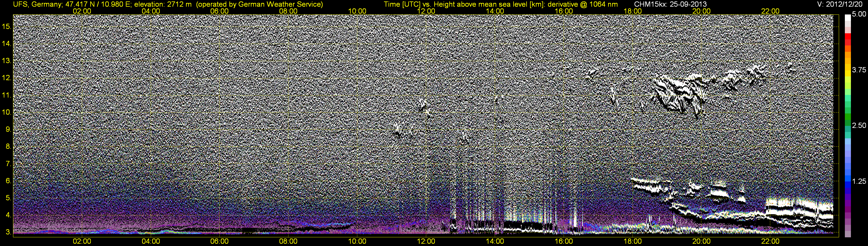Image resolution: width=868 pixels, height=246 pixels.
Task: Click the '16:00' label on bottom time axis
Action: [564, 241]
